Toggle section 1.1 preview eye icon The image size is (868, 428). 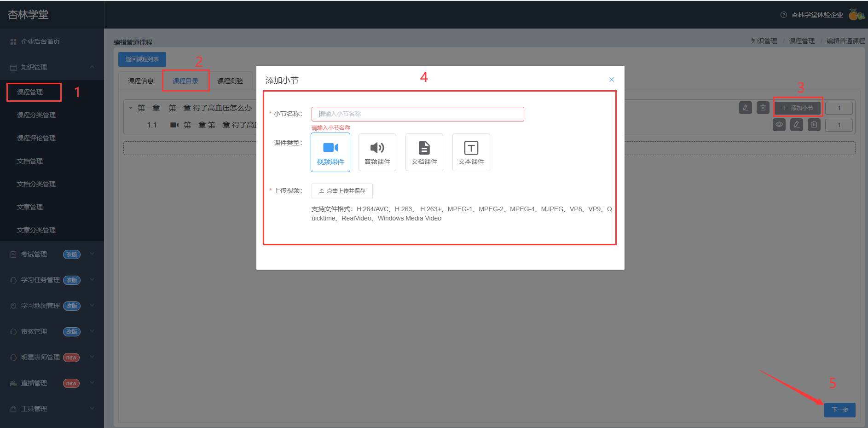tap(779, 125)
